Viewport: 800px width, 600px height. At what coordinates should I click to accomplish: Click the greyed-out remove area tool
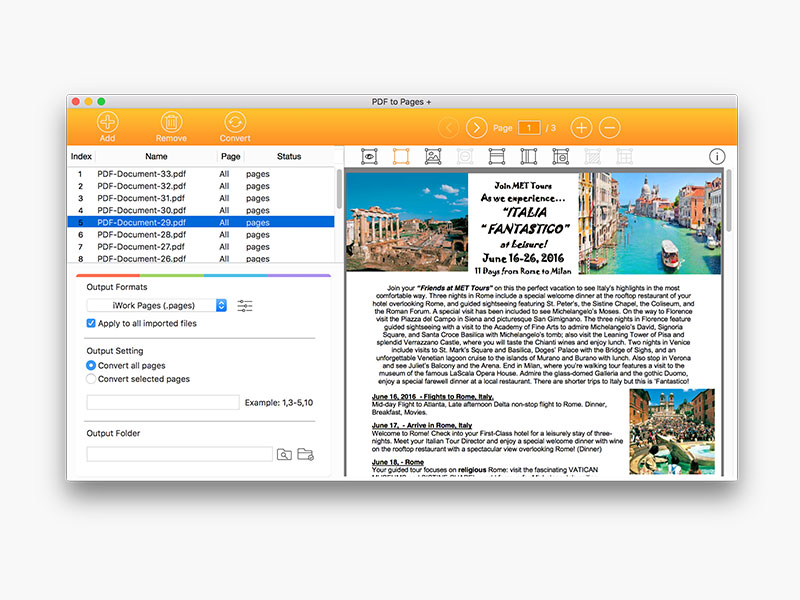coord(465,157)
